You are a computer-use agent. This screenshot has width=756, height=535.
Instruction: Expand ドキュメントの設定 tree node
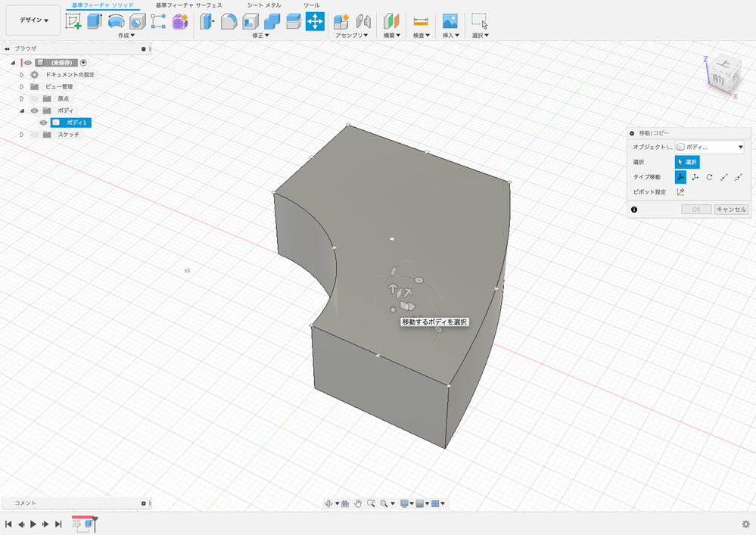[22, 75]
